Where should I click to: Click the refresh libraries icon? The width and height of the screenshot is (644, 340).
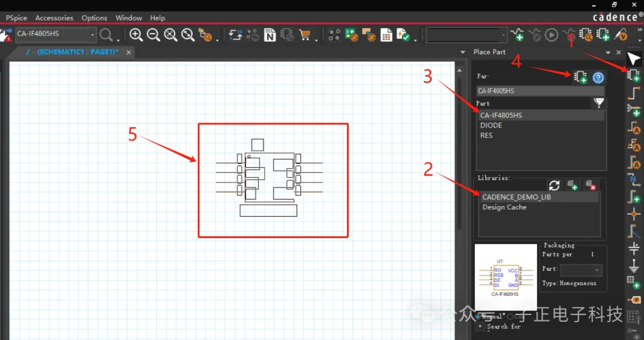[554, 185]
